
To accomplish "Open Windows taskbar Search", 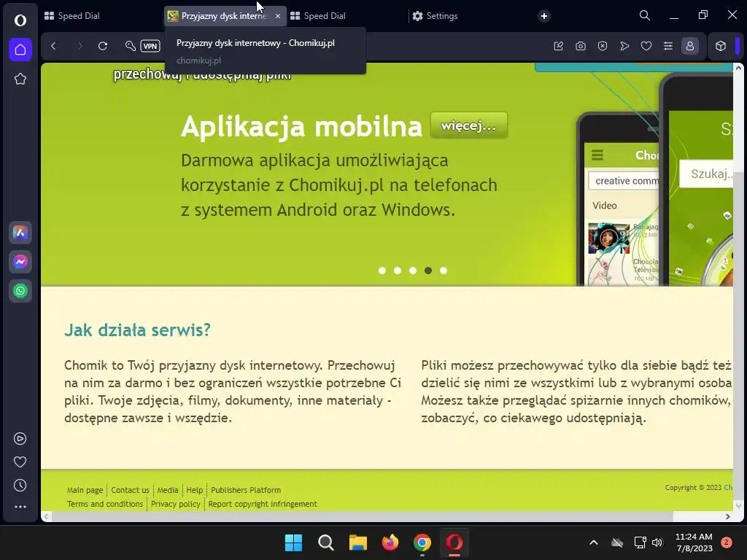I will 326,542.
